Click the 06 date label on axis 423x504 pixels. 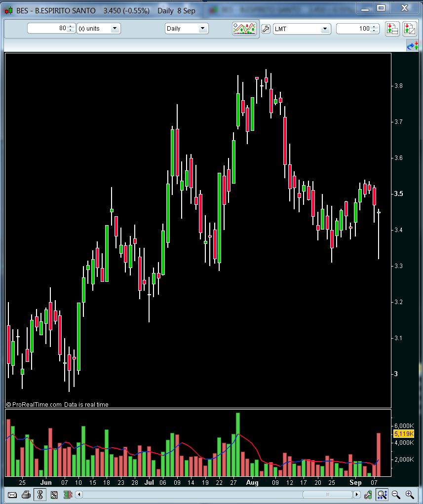163,482
